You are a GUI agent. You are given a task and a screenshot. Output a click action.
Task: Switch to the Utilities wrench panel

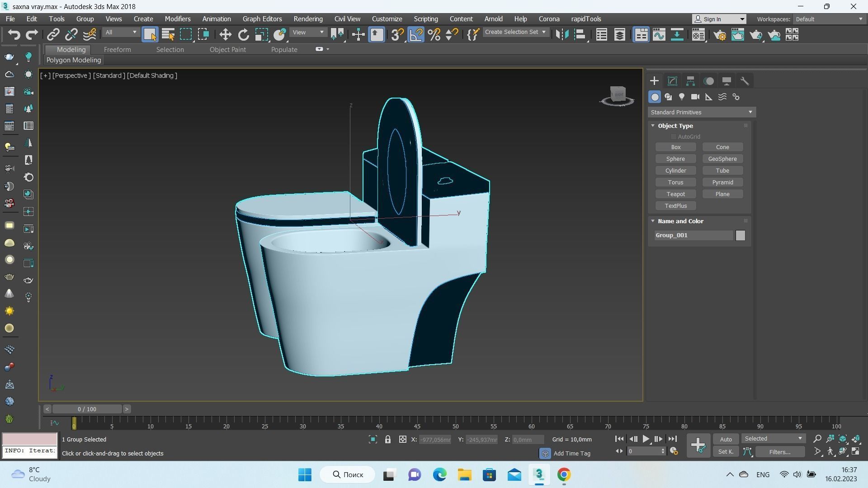(745, 81)
